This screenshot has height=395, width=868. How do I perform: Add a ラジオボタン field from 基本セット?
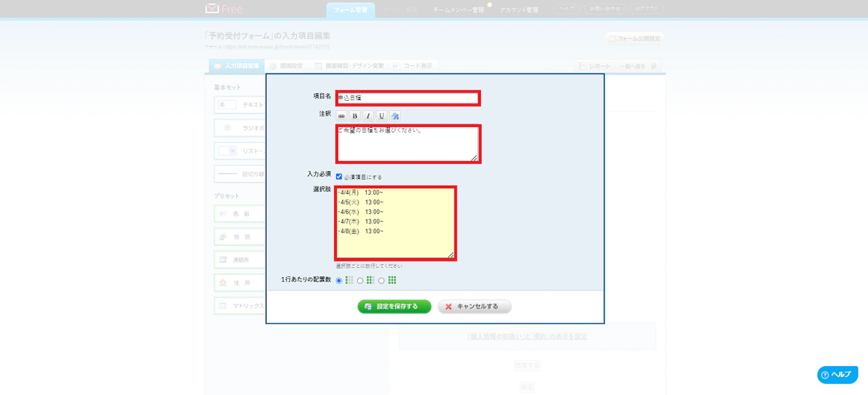click(x=240, y=128)
